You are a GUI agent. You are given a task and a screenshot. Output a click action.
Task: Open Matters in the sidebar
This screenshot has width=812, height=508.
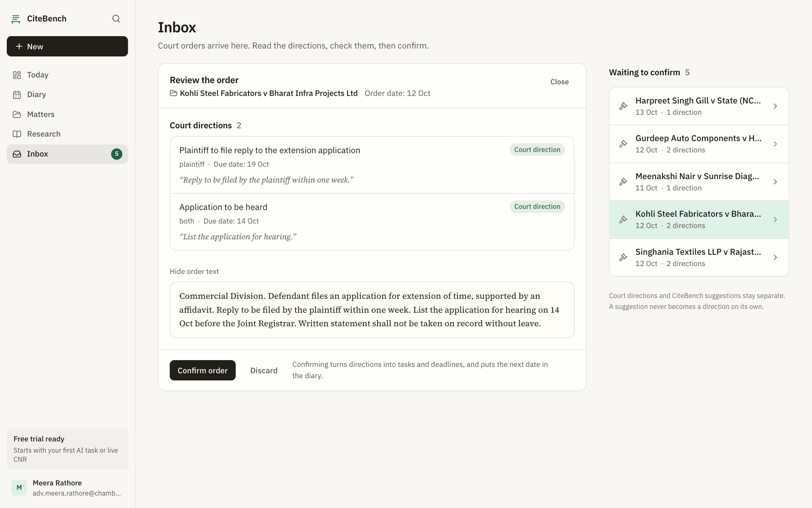67,114
